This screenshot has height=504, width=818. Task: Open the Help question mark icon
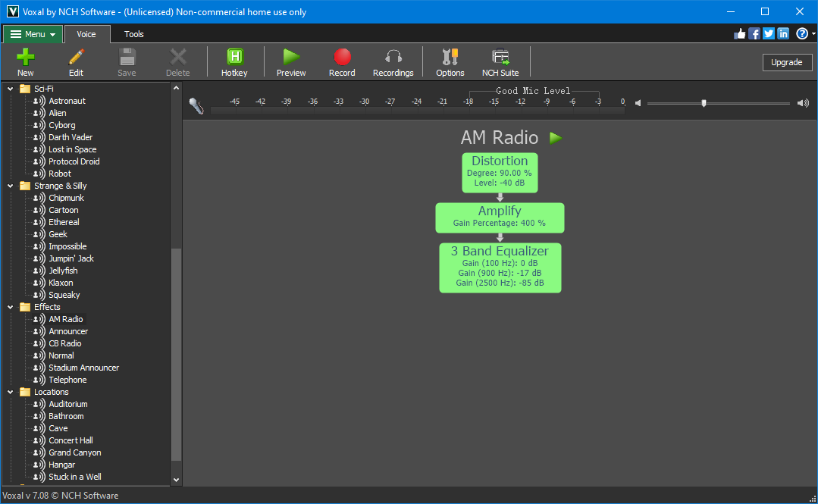click(802, 34)
